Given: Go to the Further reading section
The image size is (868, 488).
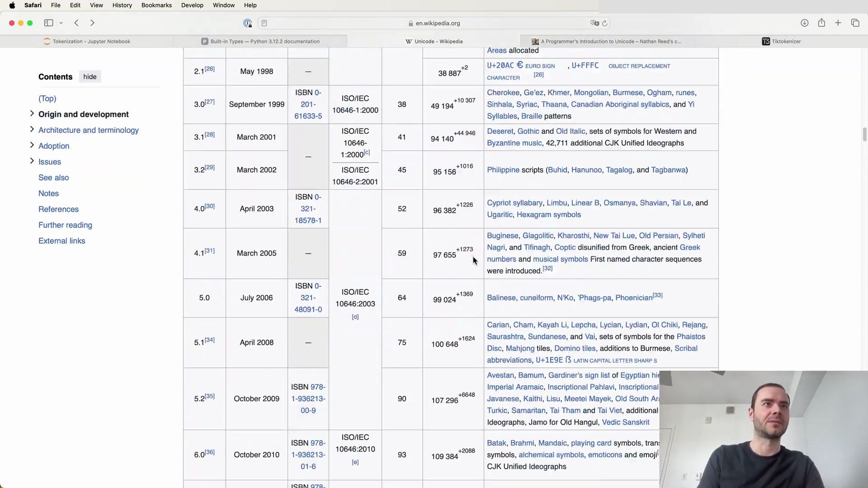Looking at the screenshot, I should 65,225.
